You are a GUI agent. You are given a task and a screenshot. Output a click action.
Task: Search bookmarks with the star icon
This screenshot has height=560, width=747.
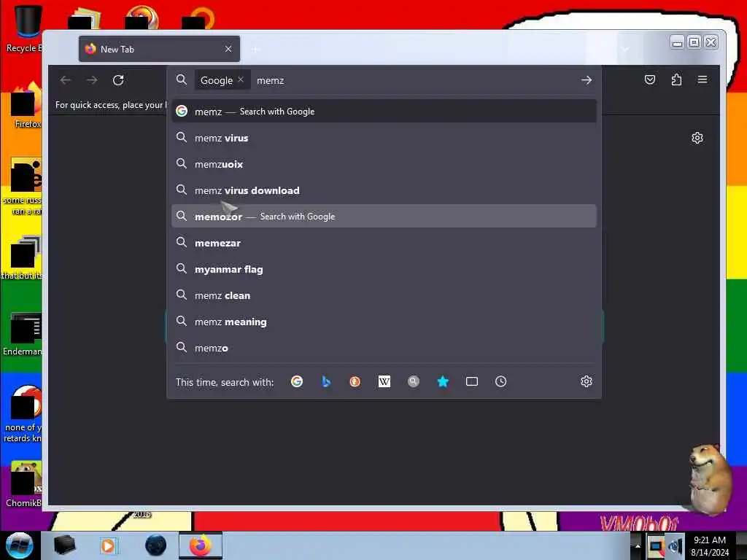pyautogui.click(x=443, y=381)
